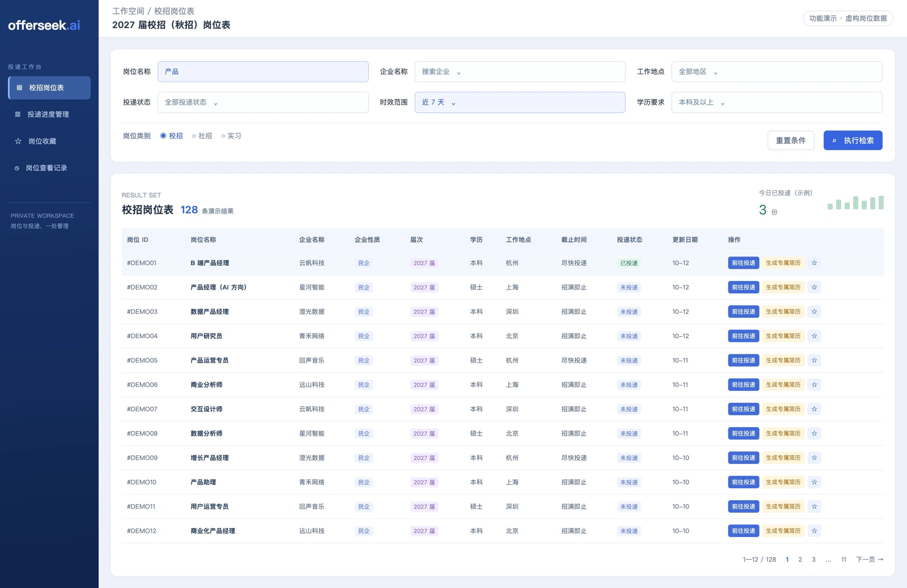Go to 投递进度管理 in sidebar
The width and height of the screenshot is (907, 588).
click(x=49, y=114)
